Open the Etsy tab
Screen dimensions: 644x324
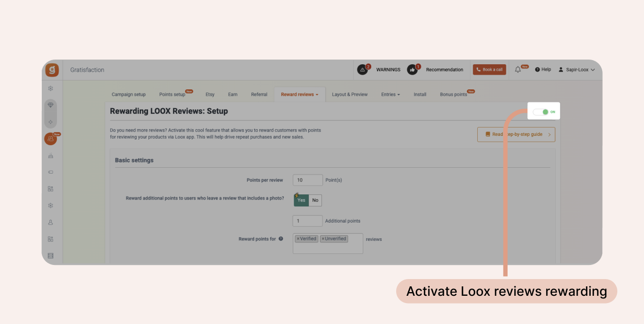(x=210, y=95)
